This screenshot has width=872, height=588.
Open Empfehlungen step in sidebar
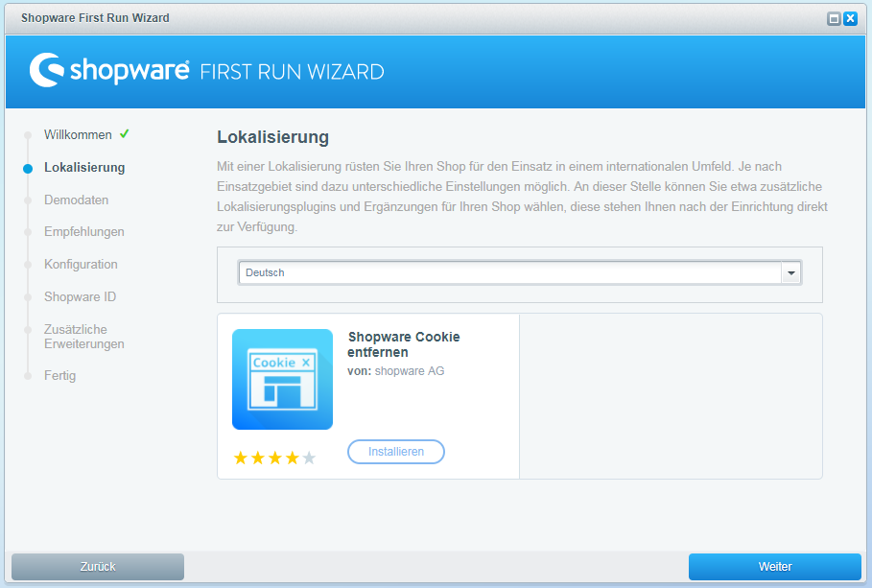pyautogui.click(x=84, y=232)
